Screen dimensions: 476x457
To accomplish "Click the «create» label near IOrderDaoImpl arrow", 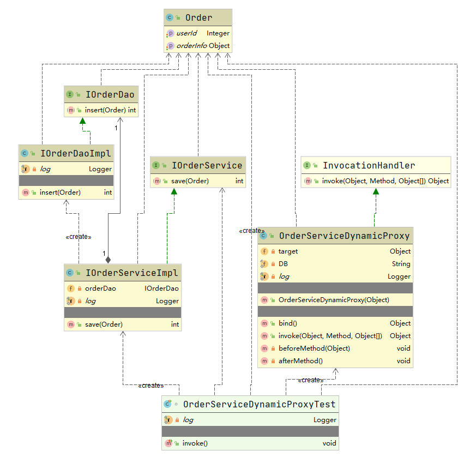I will coord(78,237).
